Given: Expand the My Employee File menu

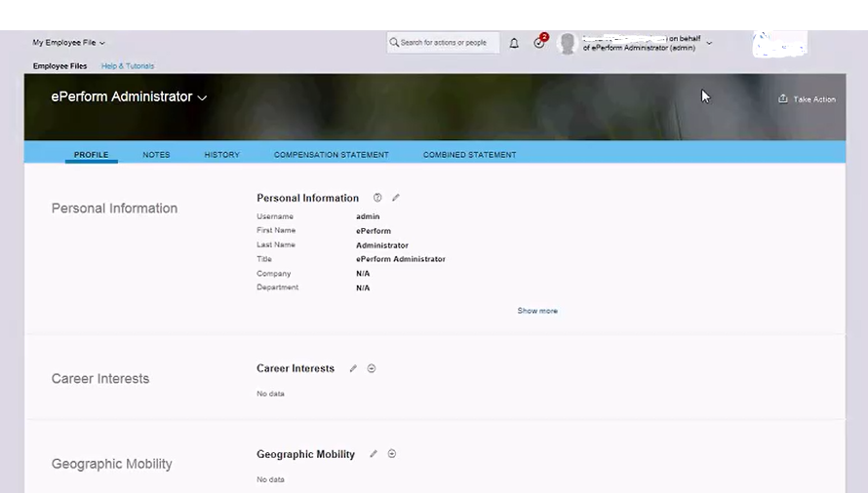Looking at the screenshot, I should click(68, 43).
